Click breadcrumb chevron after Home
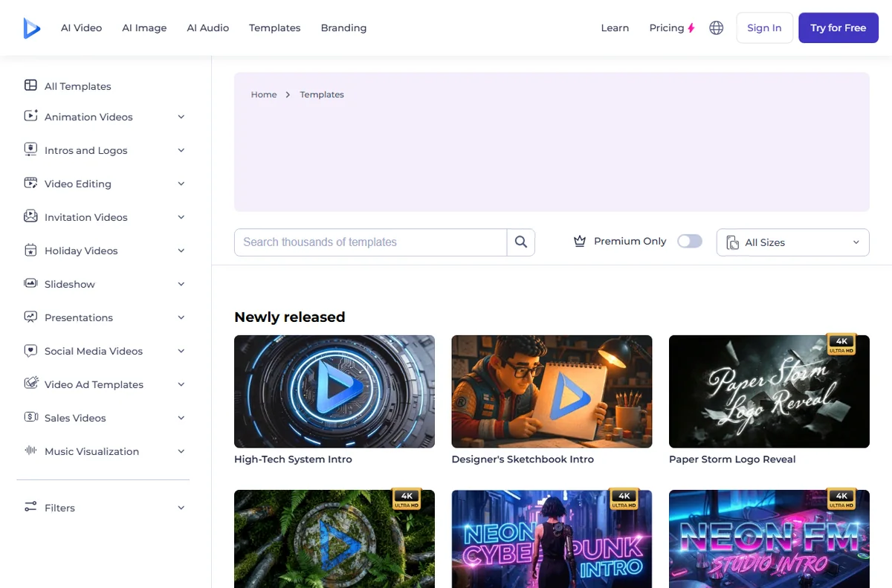Image resolution: width=892 pixels, height=588 pixels. click(288, 94)
